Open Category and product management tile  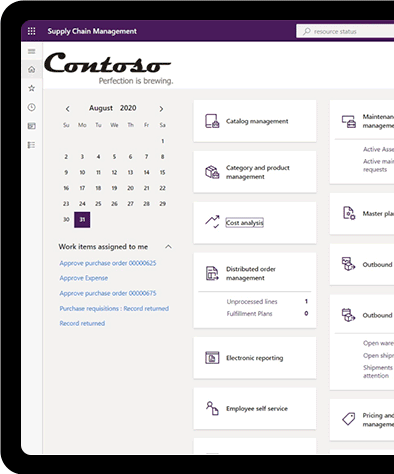click(x=255, y=172)
